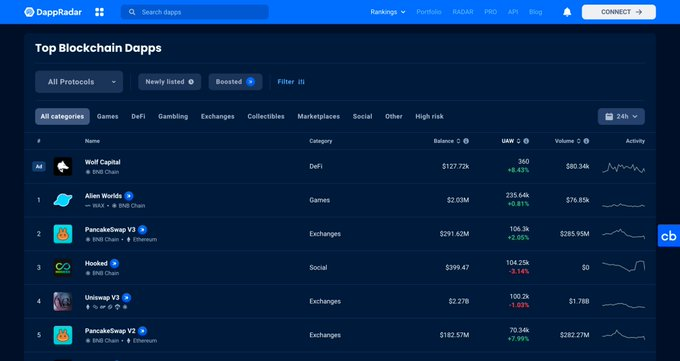The height and width of the screenshot is (361, 680).
Task: Click the 235.64k UAW value
Action: 517,196
